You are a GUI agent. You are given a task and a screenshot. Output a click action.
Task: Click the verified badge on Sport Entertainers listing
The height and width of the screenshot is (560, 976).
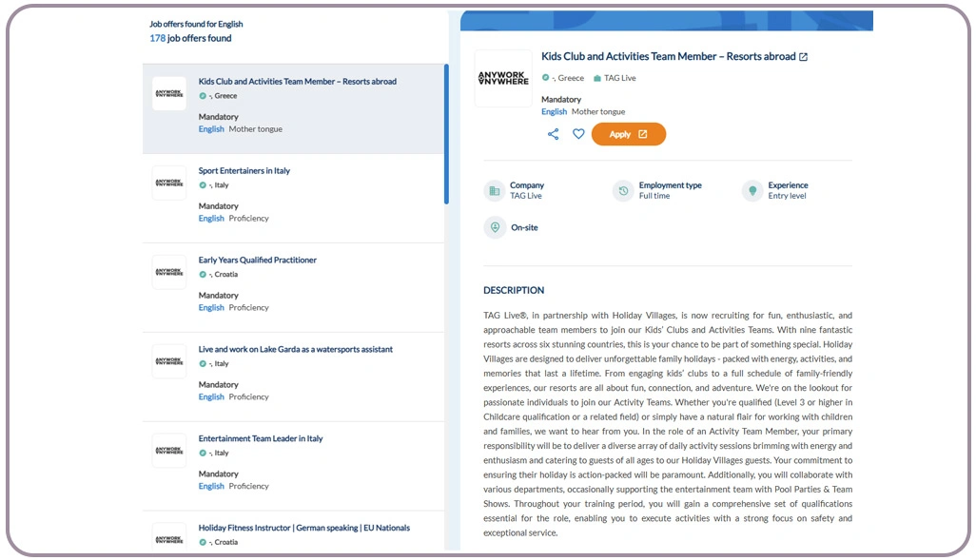pos(201,186)
